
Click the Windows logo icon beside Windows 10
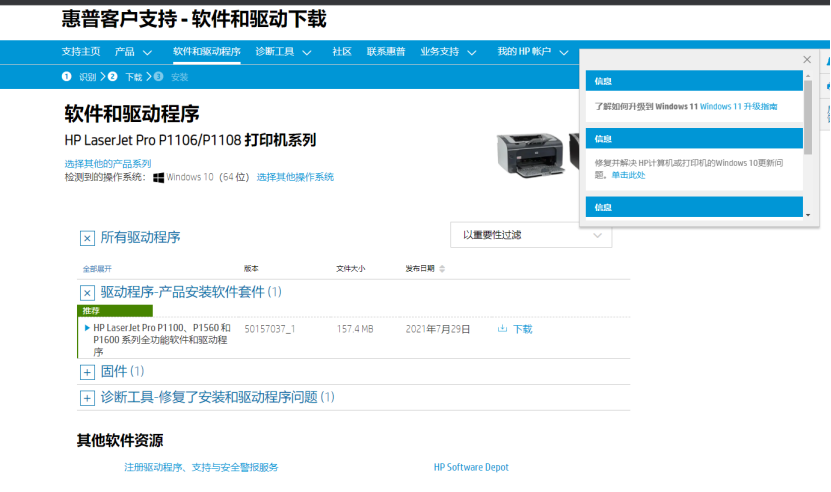click(158, 178)
